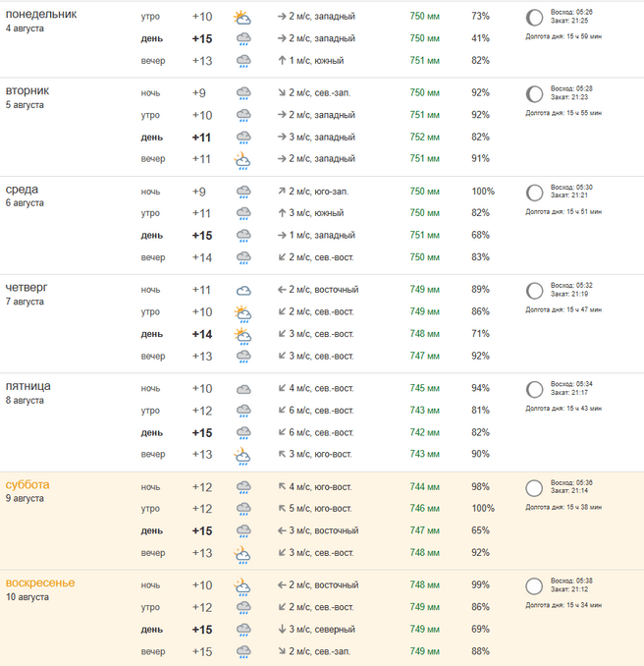Click Thursday night cloudy weather icon
This screenshot has width=644, height=666.
(x=243, y=290)
